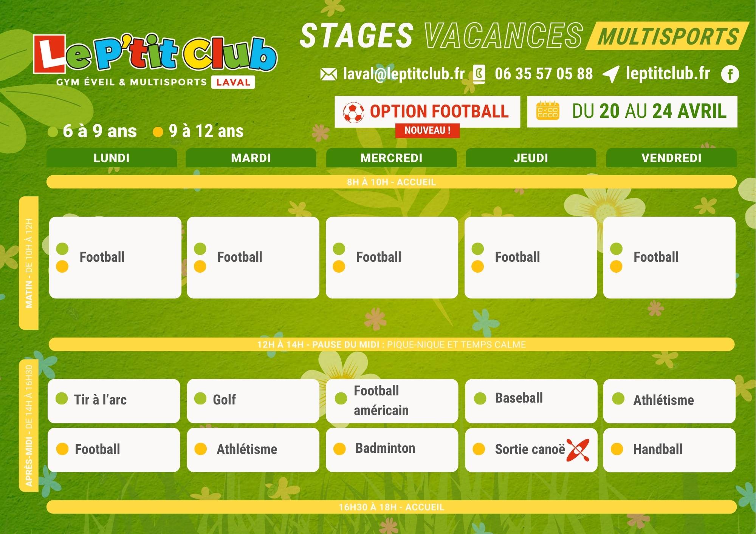The image size is (756, 534).
Task: Open the leptitclub.fr website link
Action: [x=668, y=73]
